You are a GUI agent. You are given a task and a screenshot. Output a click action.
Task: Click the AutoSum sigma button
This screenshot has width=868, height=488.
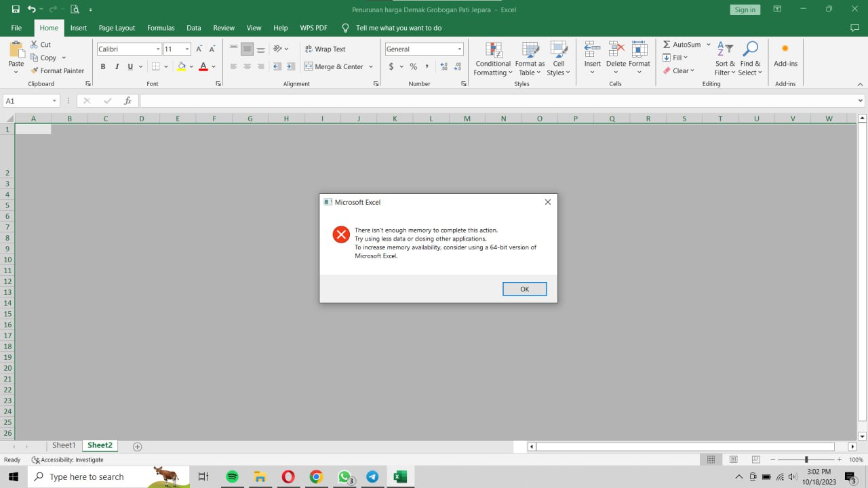point(682,45)
